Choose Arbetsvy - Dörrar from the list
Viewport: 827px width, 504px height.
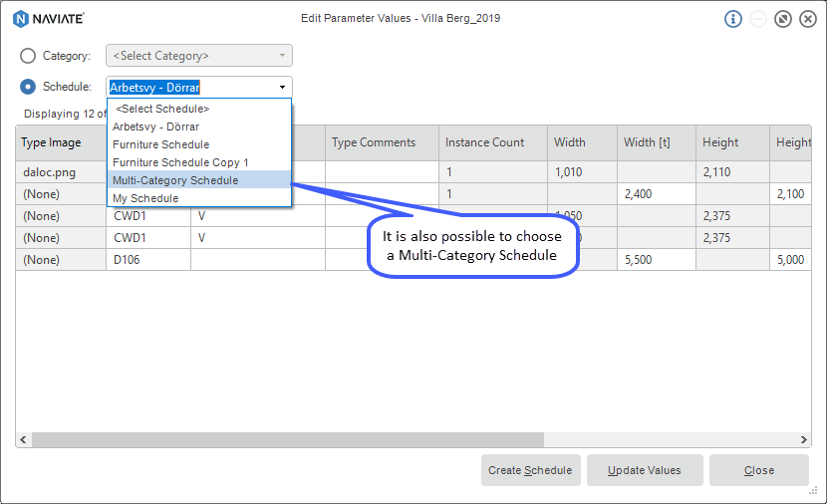point(199,126)
